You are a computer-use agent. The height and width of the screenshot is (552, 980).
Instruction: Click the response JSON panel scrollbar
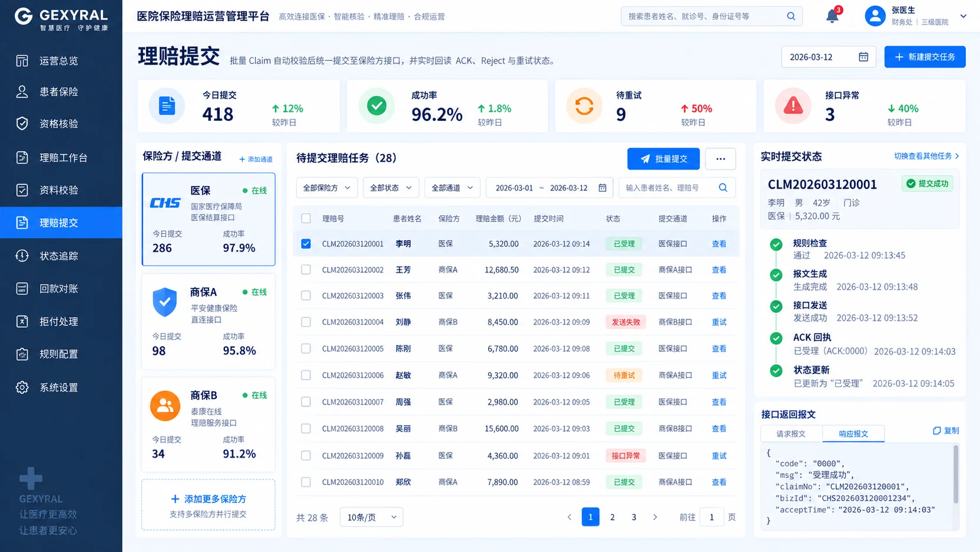(956, 474)
